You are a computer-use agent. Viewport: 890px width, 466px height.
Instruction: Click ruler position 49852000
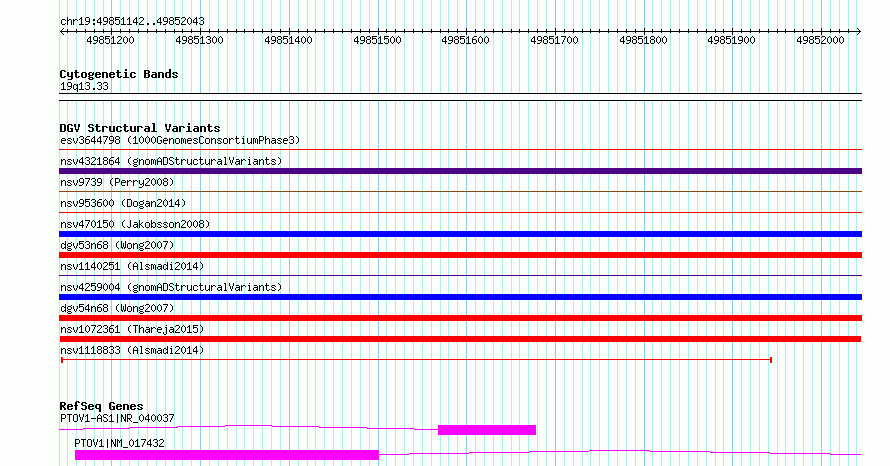coord(821,40)
